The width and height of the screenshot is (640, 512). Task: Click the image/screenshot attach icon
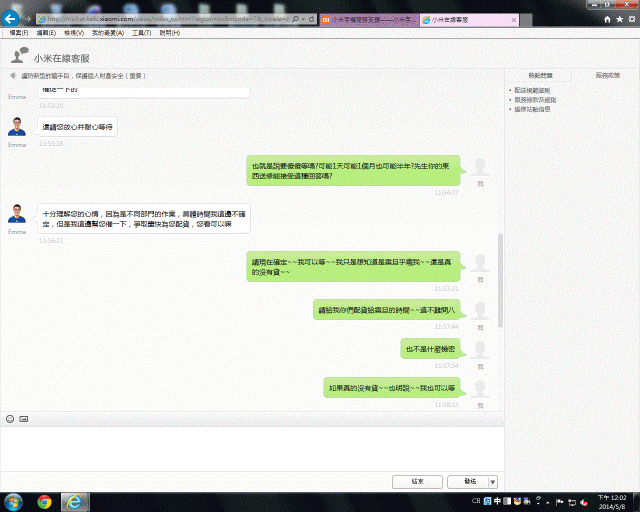(x=24, y=419)
